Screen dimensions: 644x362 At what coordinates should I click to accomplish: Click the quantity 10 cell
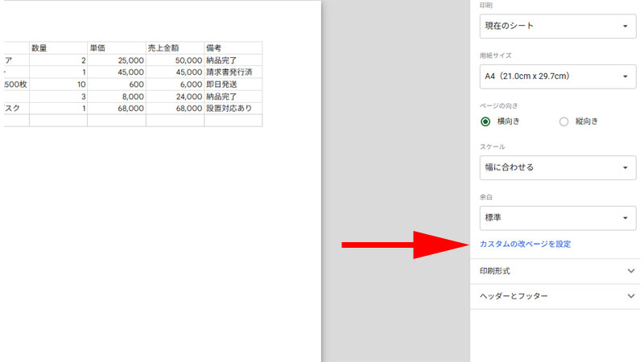[x=58, y=84]
